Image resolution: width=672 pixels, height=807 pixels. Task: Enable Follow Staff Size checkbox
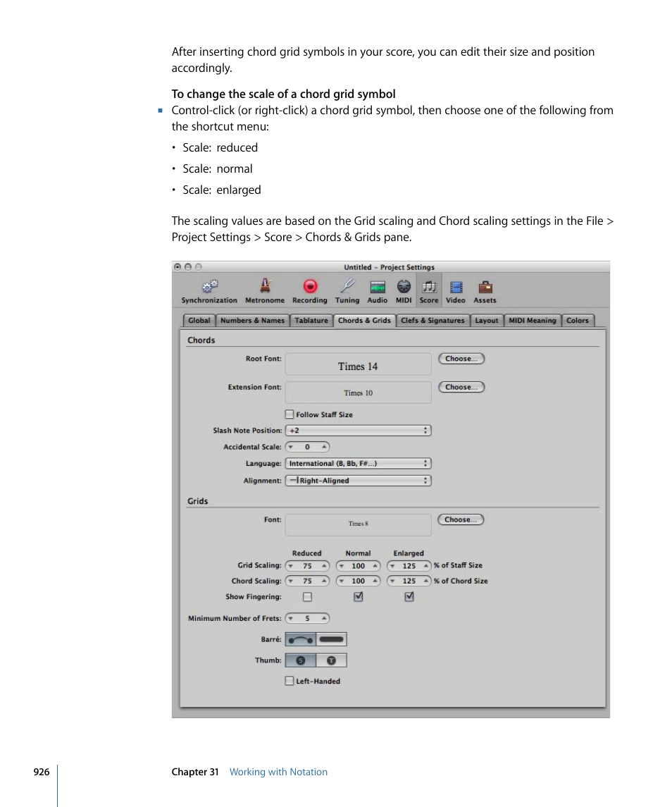tap(290, 414)
